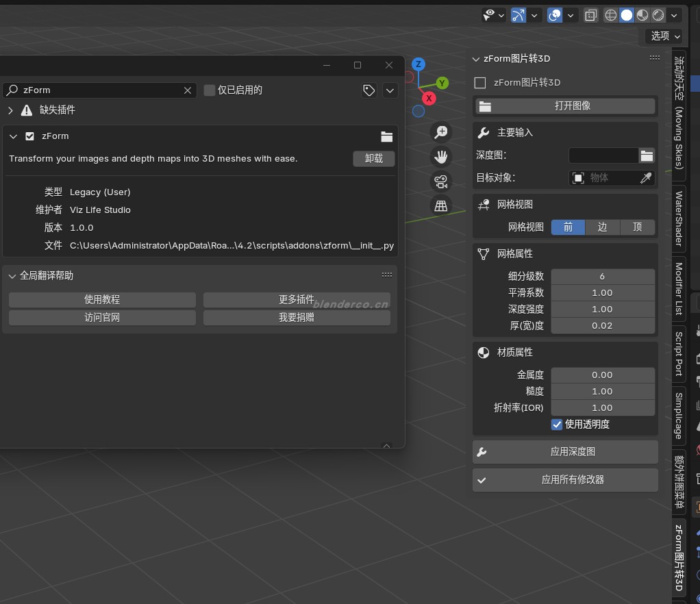This screenshot has height=604, width=700.
Task: Click the 使用教程 button
Action: pos(102,299)
